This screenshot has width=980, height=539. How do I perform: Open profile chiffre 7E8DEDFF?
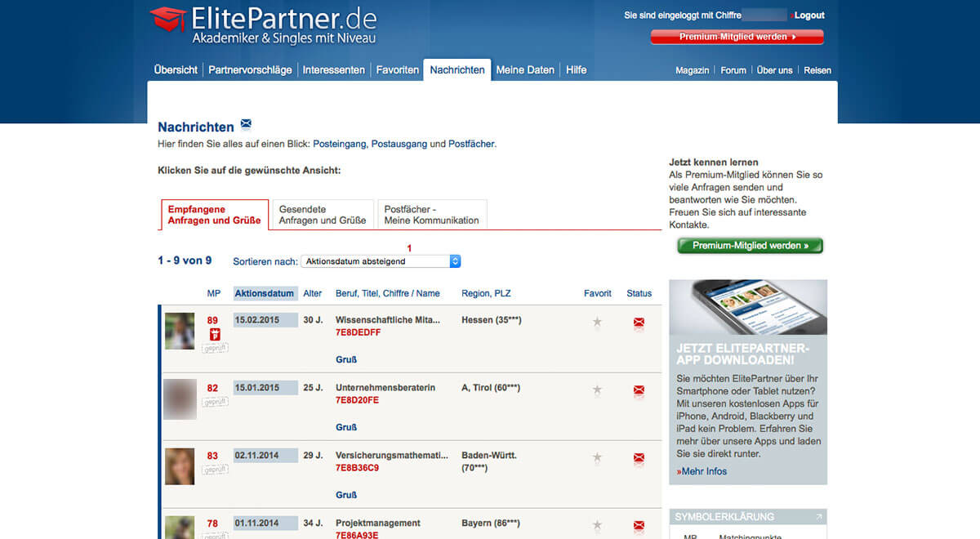(x=358, y=332)
